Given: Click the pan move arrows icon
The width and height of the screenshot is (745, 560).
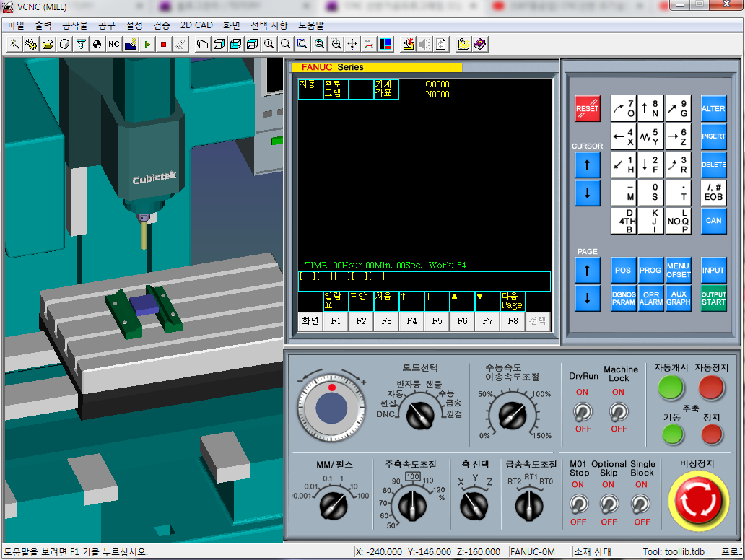Looking at the screenshot, I should point(352,44).
